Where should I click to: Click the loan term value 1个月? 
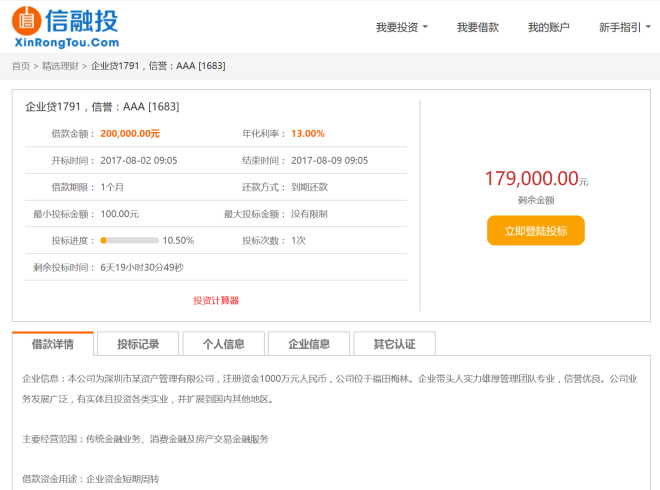point(112,187)
